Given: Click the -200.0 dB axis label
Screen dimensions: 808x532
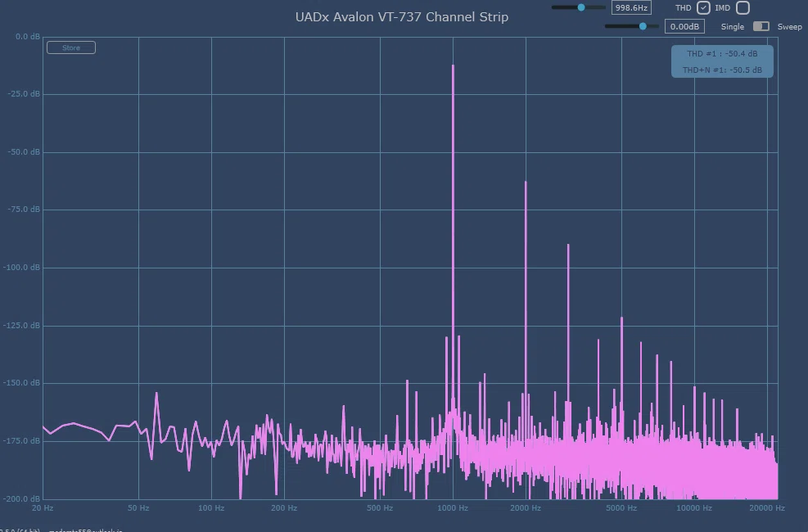Looking at the screenshot, I should [21, 498].
